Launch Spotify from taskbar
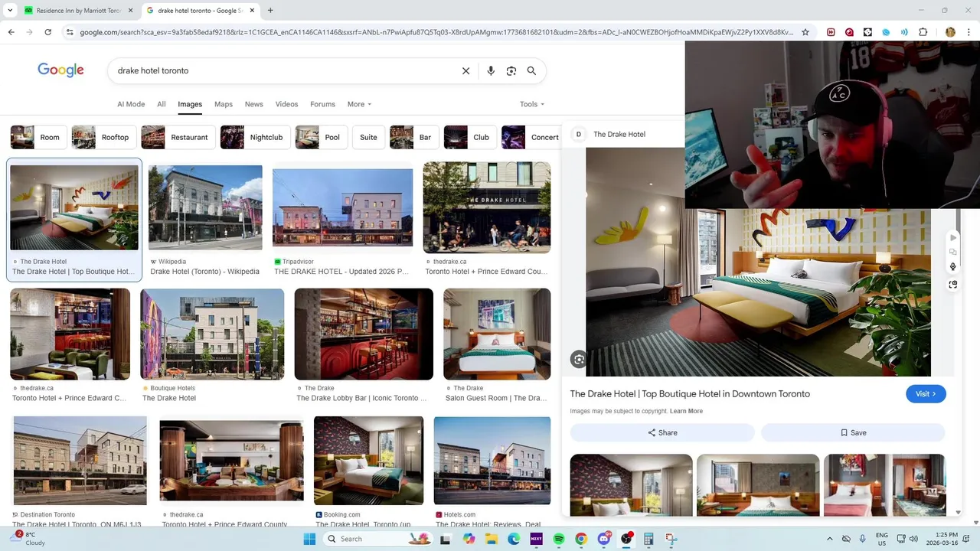The width and height of the screenshot is (980, 551). pyautogui.click(x=558, y=539)
